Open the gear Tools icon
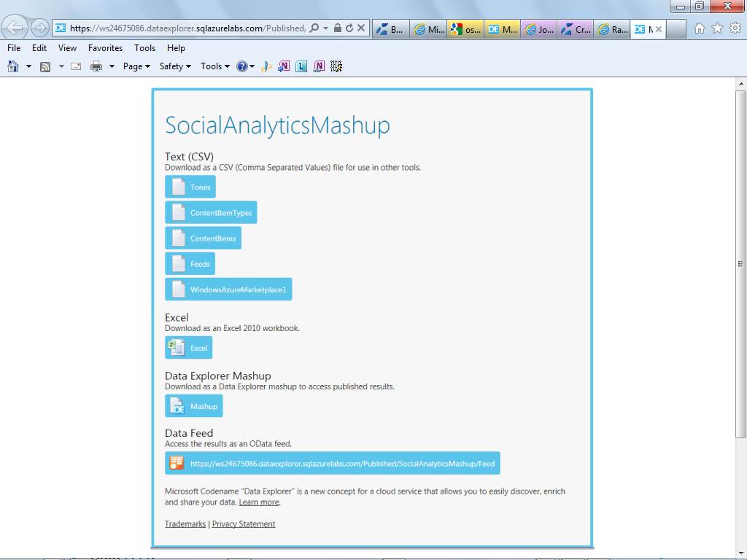 click(735, 28)
